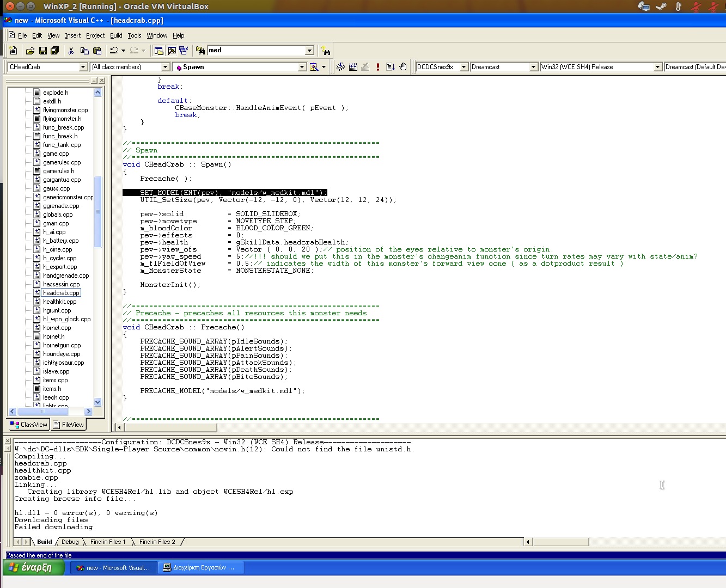The image size is (726, 588).
Task: Select hgrunt.cpp in the file tree
Action: [x=57, y=310]
